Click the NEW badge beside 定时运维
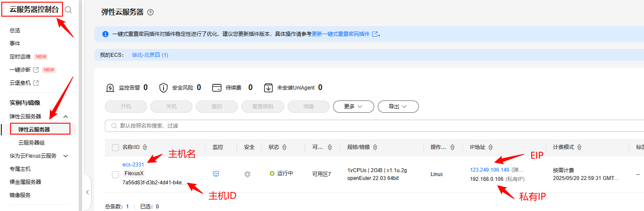This screenshot has width=644, height=211. [x=41, y=57]
